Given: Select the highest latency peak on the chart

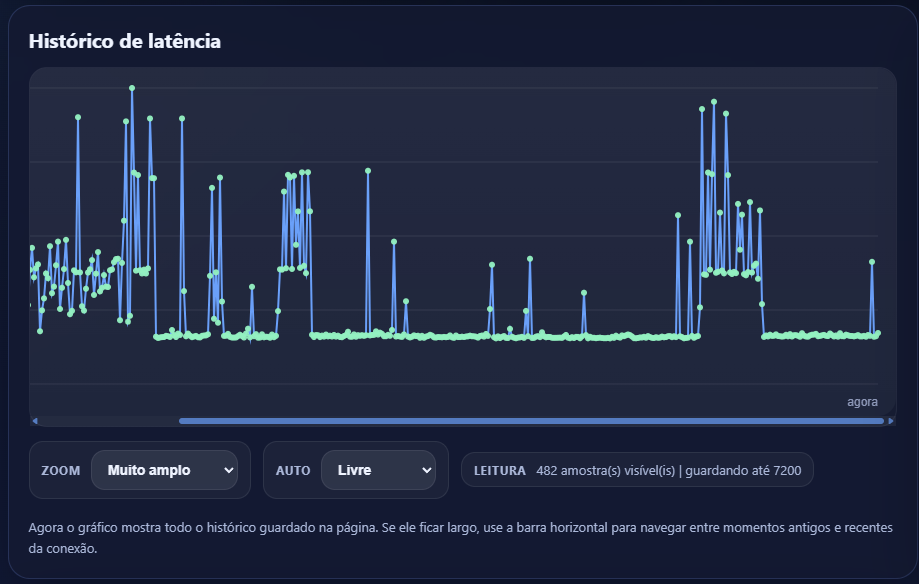Looking at the screenshot, I should pos(132,88).
